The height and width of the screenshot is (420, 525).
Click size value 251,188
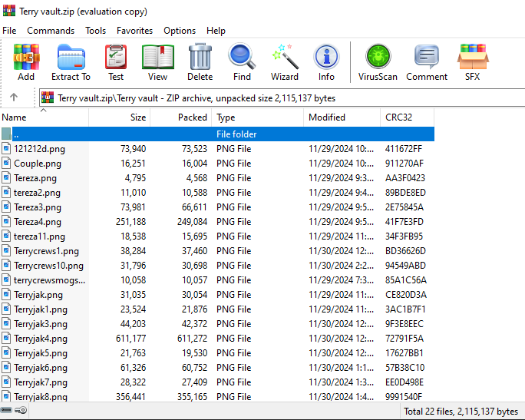[131, 222]
